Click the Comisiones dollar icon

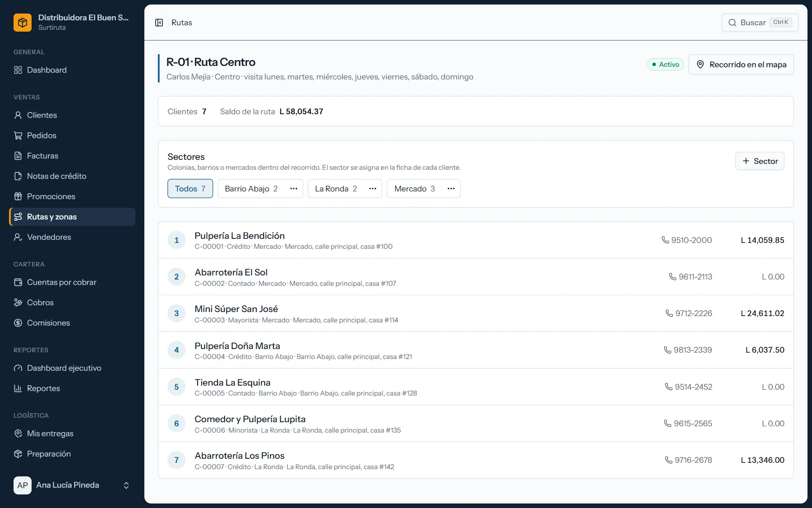point(18,323)
